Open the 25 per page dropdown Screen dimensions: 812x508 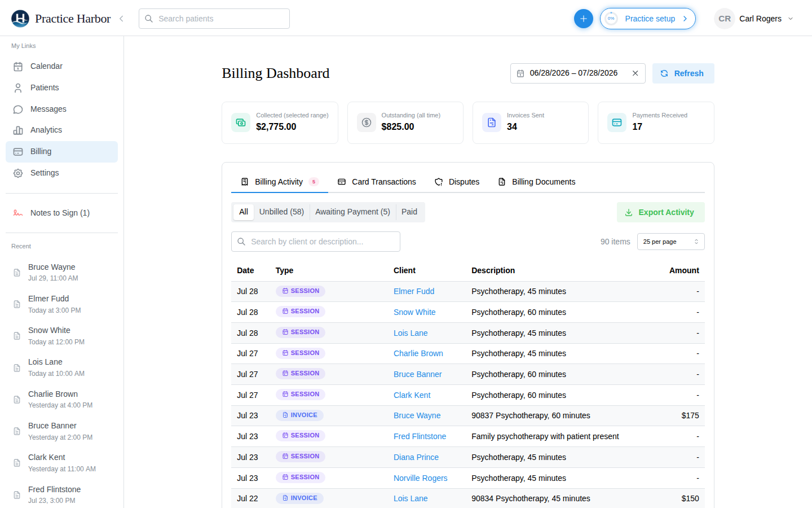(670, 242)
